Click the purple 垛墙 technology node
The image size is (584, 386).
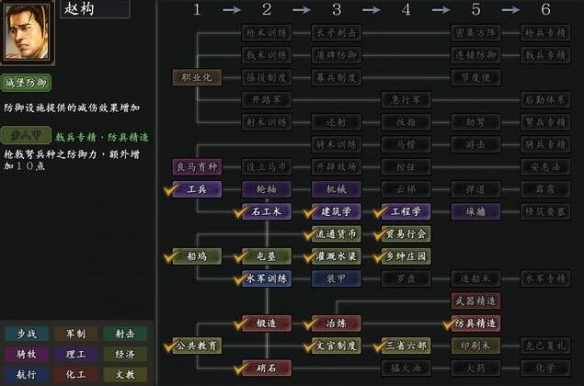[476, 212]
